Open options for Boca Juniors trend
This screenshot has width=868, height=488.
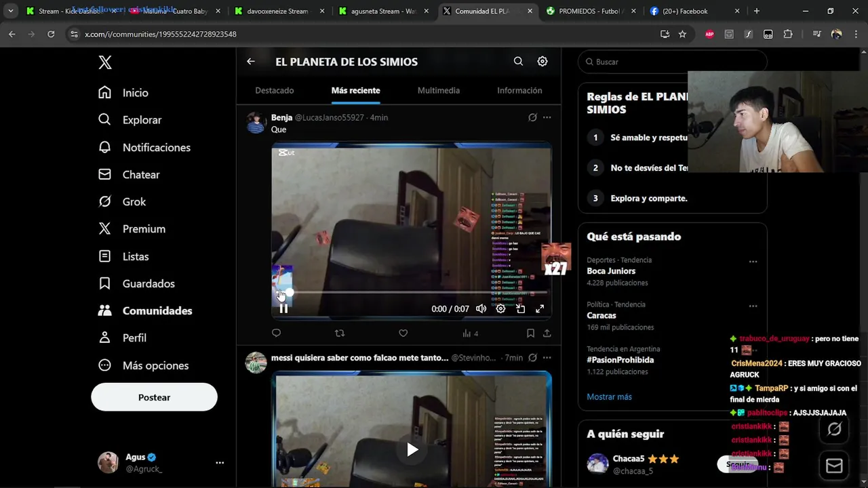pyautogui.click(x=753, y=262)
